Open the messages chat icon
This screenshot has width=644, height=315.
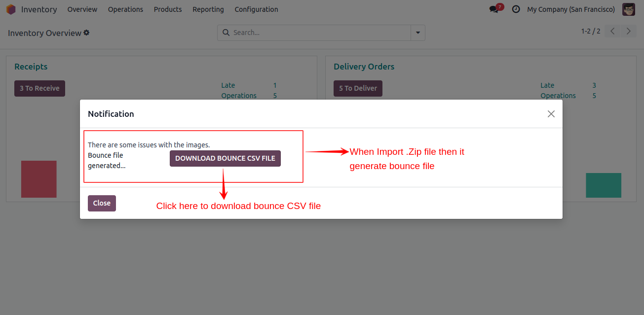tap(494, 9)
